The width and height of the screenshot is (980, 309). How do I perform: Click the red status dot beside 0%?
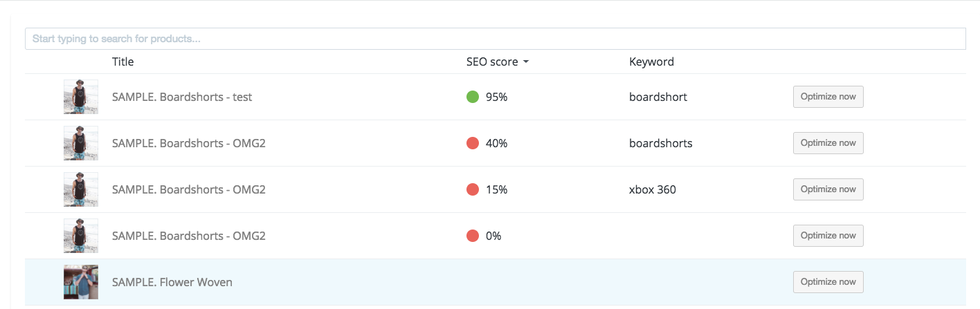(473, 236)
